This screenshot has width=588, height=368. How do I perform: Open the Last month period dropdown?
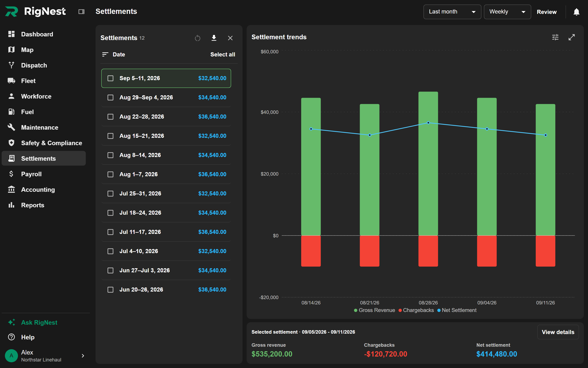pos(452,12)
